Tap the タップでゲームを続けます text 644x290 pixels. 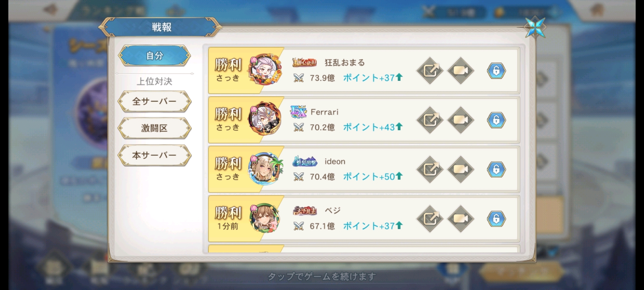(322, 276)
